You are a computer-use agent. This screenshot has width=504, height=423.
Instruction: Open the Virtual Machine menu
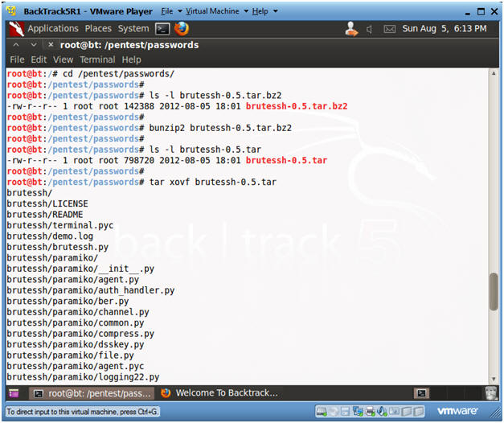213,11
